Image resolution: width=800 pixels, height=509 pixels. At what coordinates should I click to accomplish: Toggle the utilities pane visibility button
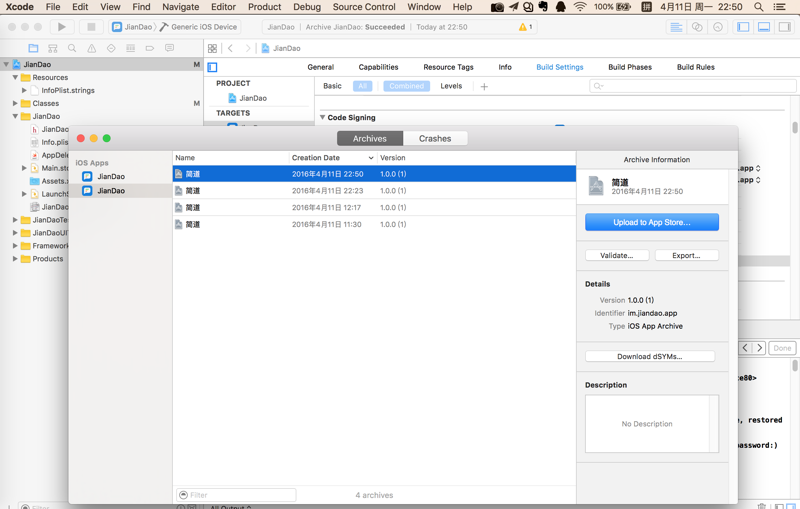coord(784,27)
